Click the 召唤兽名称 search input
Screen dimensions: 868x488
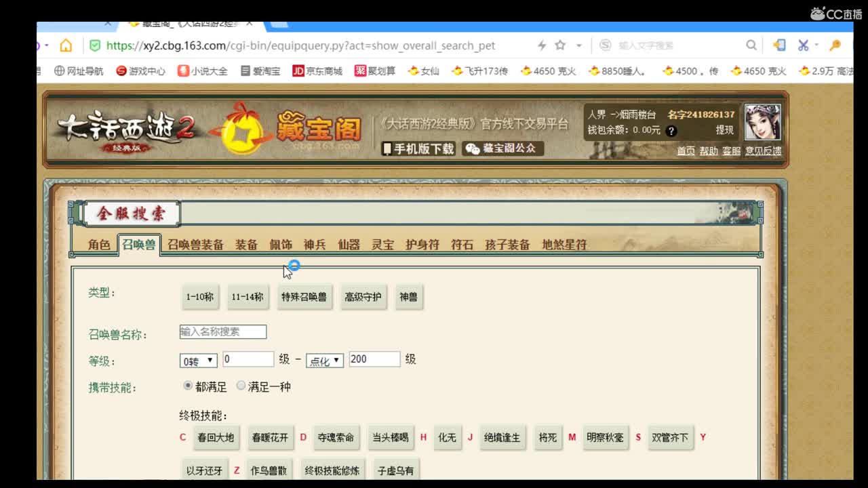pyautogui.click(x=223, y=331)
